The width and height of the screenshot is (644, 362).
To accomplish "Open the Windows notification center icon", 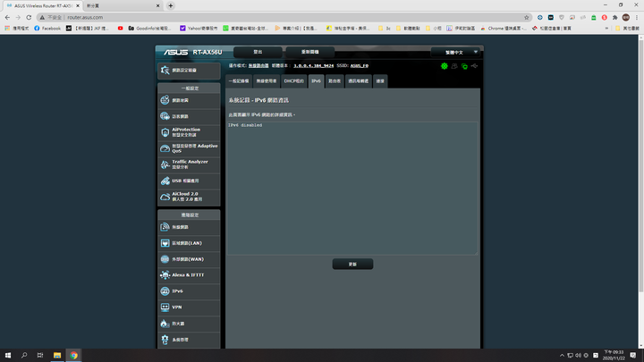I will 633,356.
